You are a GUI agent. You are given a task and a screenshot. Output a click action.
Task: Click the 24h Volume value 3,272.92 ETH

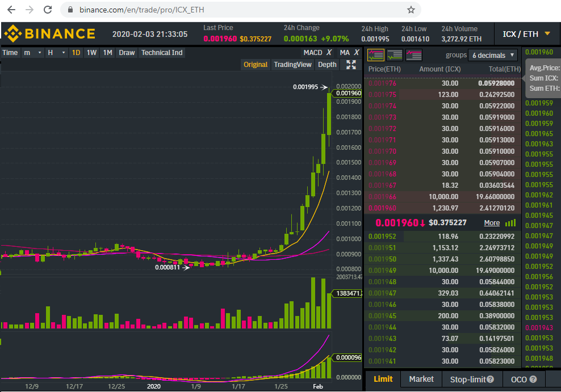point(461,39)
